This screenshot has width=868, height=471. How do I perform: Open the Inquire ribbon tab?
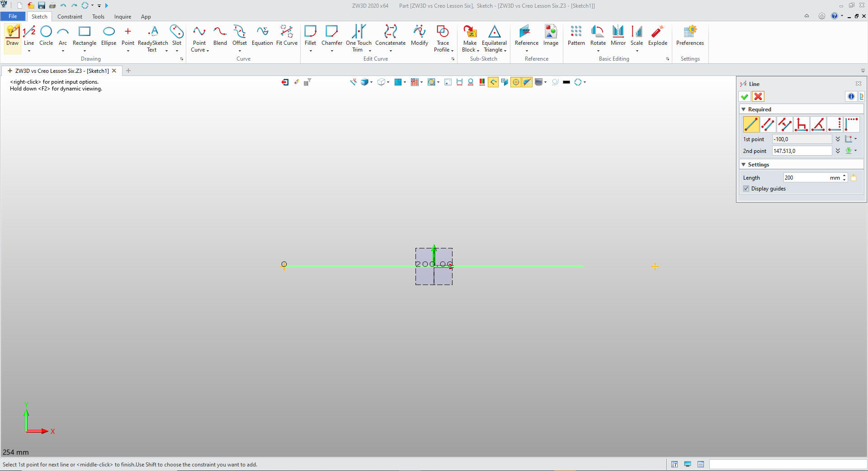123,17
